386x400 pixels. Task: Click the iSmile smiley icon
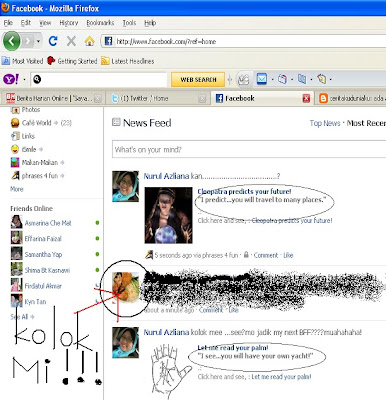point(15,149)
